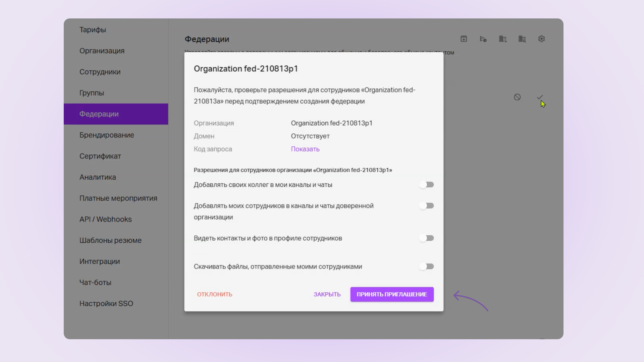
Task: Toggle adding my employees to trusted organization chats
Action: coord(426,206)
